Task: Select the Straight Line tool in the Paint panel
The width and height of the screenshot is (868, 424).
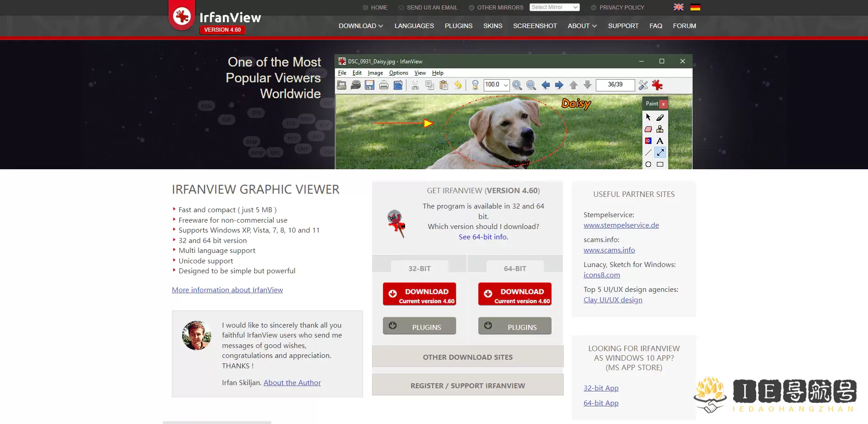Action: (648, 152)
